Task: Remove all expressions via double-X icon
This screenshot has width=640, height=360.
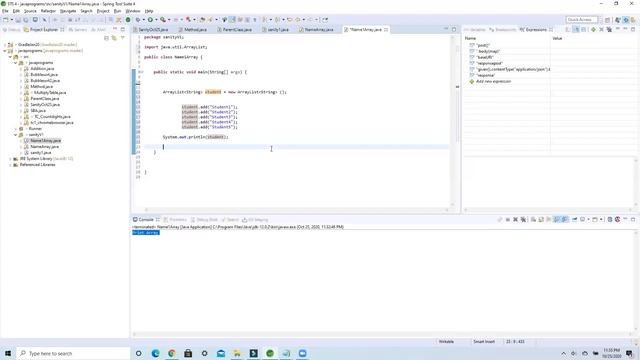Action: 609,30
